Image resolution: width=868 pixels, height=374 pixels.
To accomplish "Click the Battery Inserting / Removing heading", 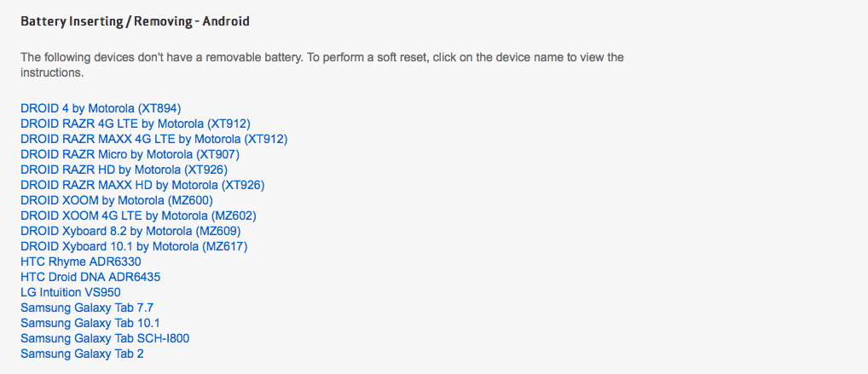I will tap(135, 21).
